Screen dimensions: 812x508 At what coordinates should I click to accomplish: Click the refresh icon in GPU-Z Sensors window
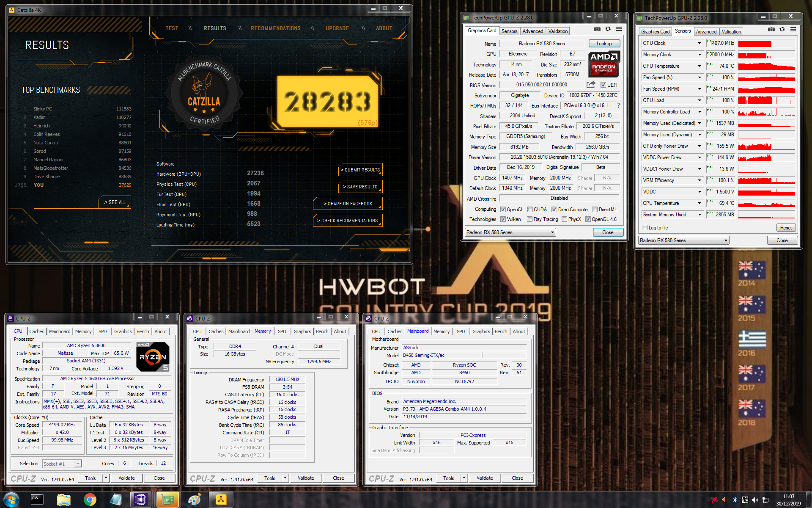(x=782, y=29)
